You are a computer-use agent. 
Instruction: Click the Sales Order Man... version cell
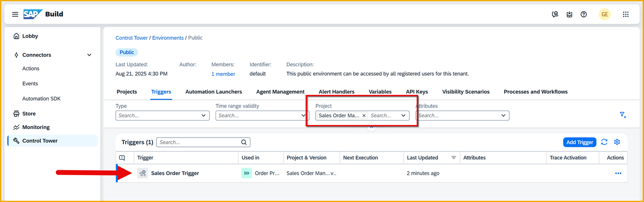click(311, 173)
